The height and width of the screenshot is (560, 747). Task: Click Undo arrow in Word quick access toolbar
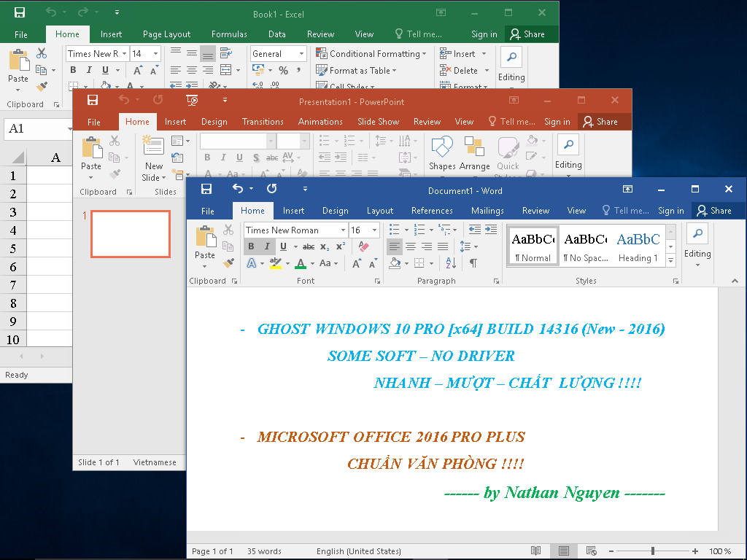click(x=238, y=189)
